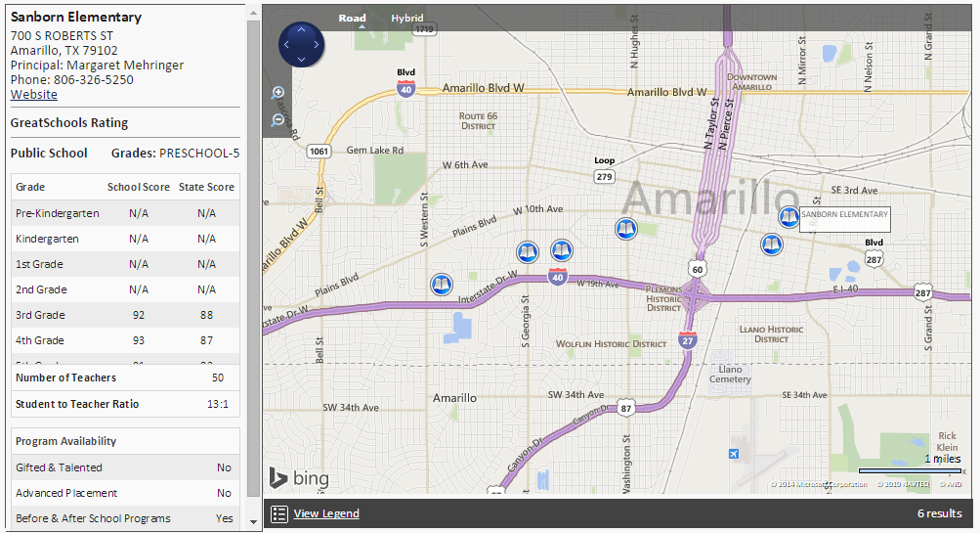Image resolution: width=980 pixels, height=533 pixels.
Task: Click the Student to Teacher Ratio row
Action: click(126, 404)
